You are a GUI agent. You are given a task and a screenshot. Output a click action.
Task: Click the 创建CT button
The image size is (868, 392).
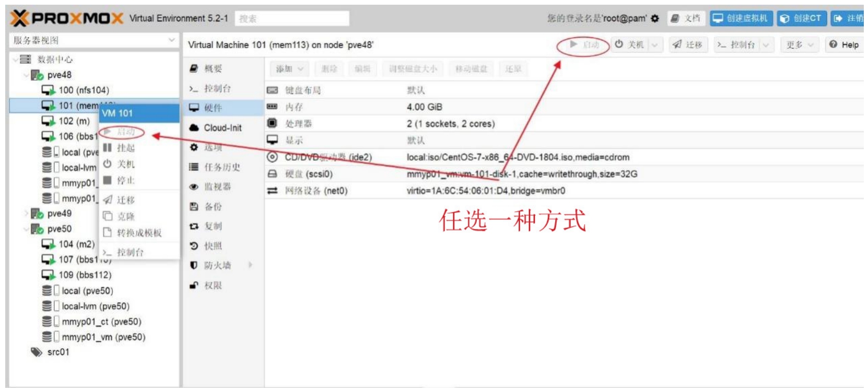pyautogui.click(x=801, y=18)
